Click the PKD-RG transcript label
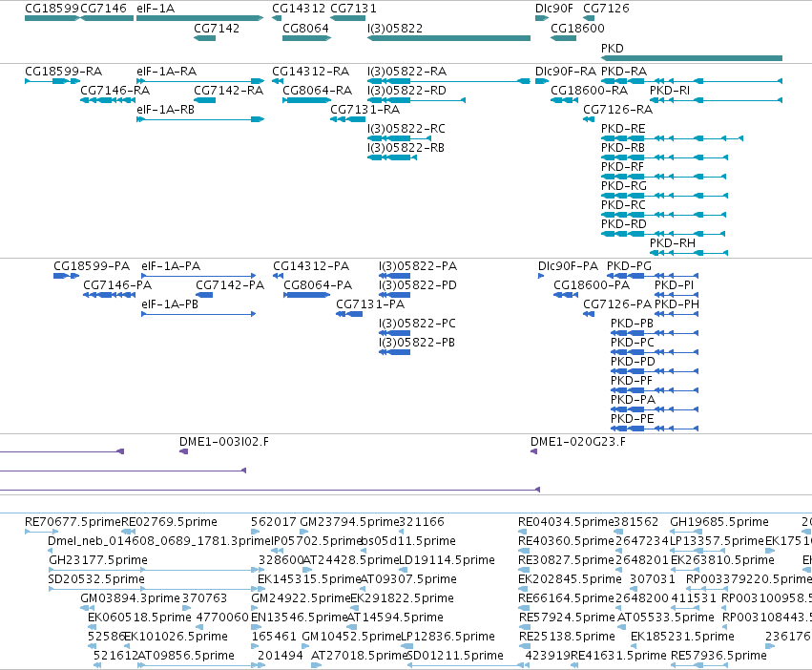This screenshot has width=812, height=670. (x=624, y=186)
